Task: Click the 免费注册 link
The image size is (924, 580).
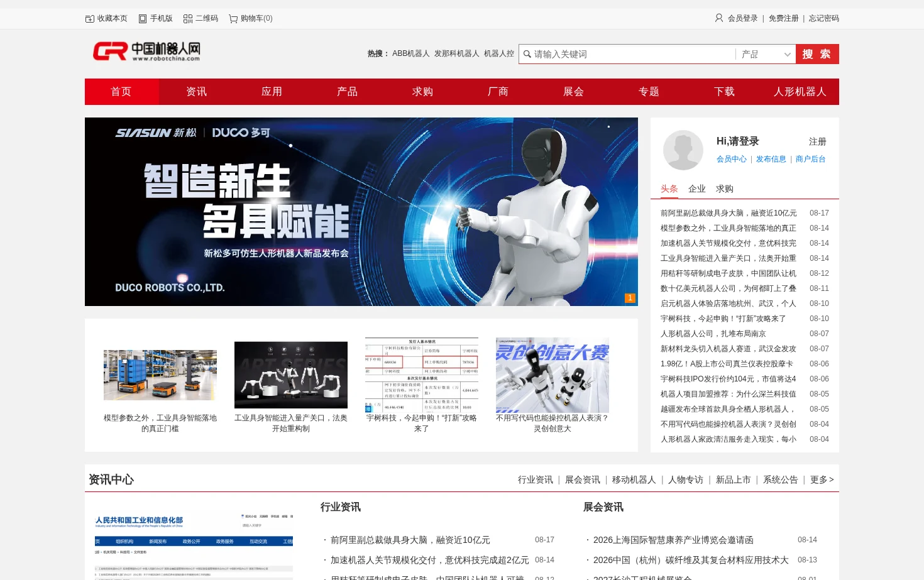Action: coord(784,19)
